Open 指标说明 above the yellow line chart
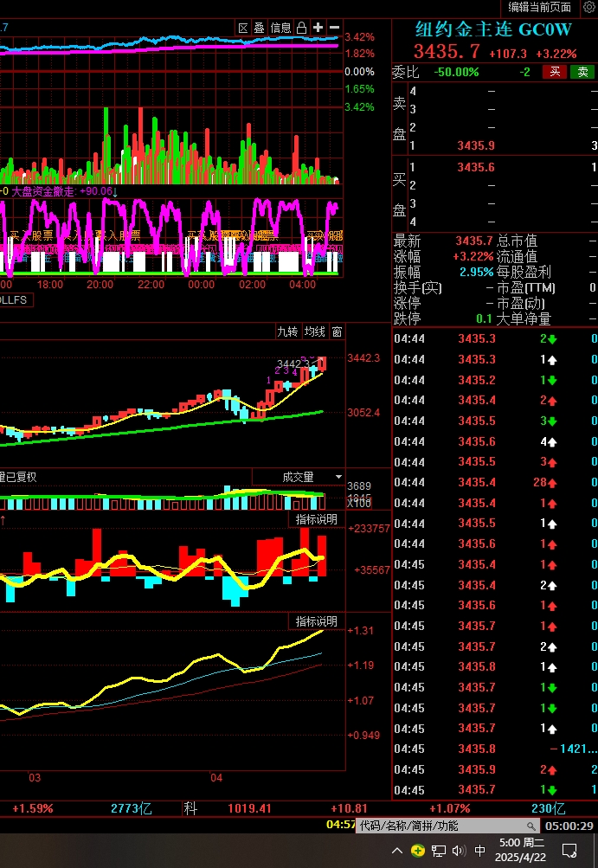 click(x=316, y=621)
